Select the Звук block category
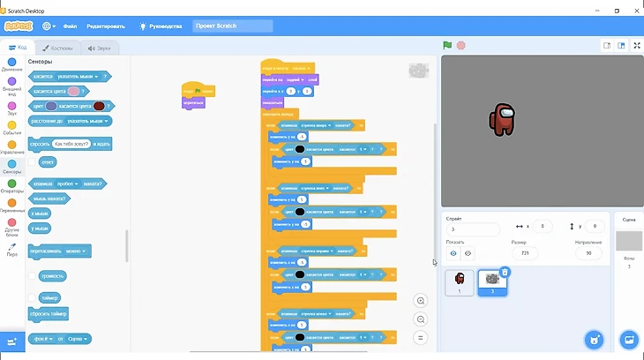The height and width of the screenshot is (360, 644). [x=12, y=109]
